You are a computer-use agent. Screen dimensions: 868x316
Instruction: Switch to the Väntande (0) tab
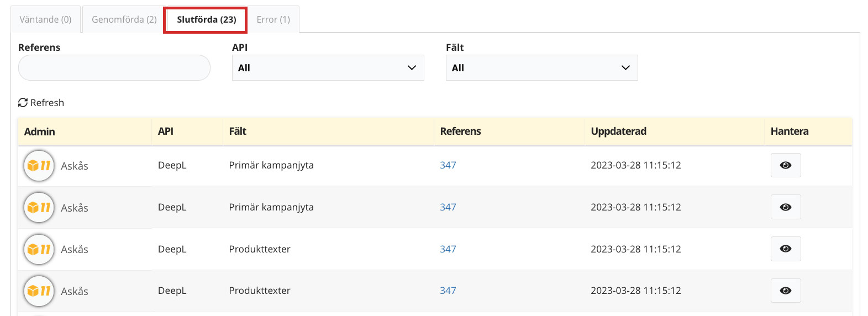click(46, 19)
